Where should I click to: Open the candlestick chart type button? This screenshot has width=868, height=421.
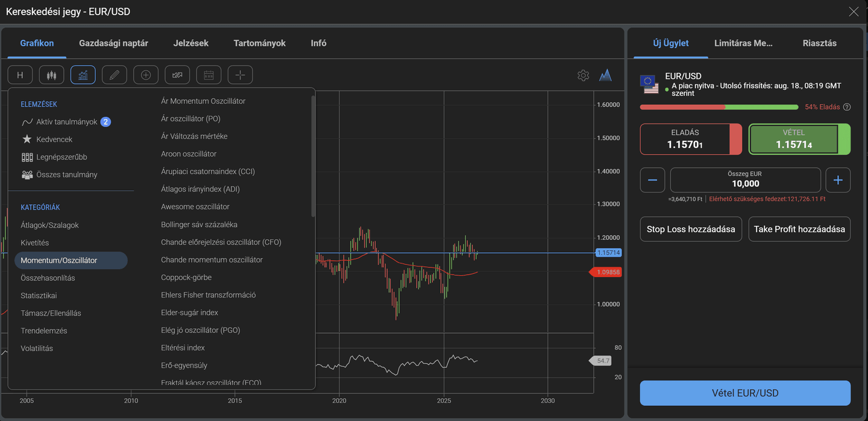click(x=52, y=75)
